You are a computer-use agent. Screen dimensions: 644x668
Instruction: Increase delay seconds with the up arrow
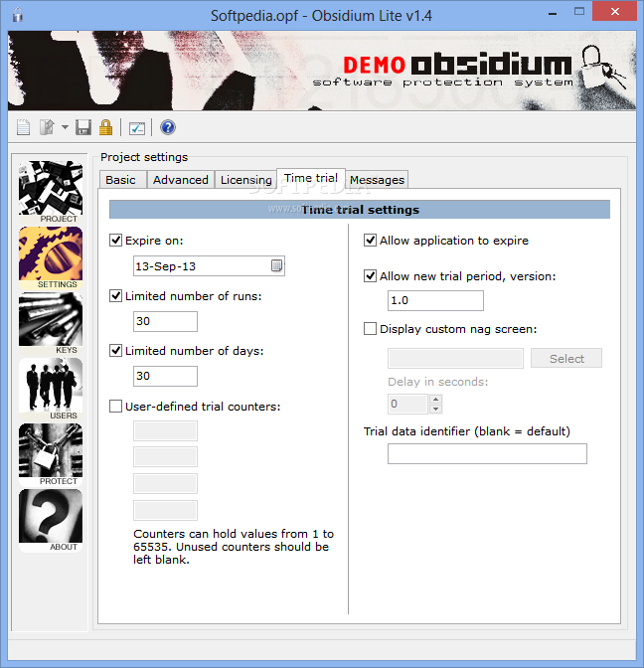coord(435,400)
